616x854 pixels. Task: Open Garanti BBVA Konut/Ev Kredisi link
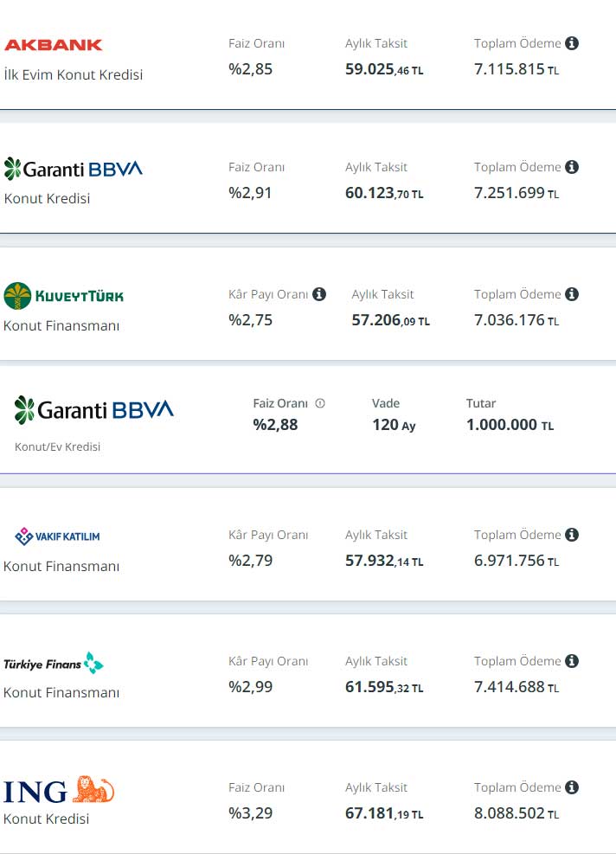coord(58,446)
